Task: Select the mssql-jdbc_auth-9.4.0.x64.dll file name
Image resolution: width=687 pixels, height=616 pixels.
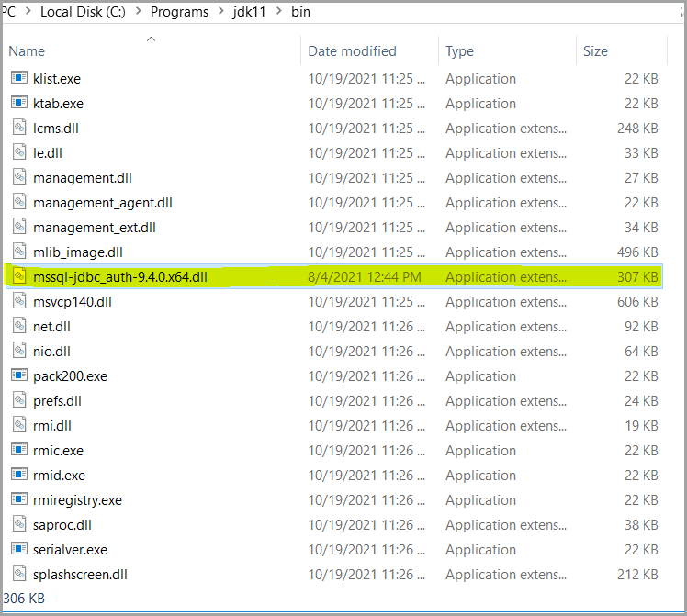Action: (x=120, y=277)
